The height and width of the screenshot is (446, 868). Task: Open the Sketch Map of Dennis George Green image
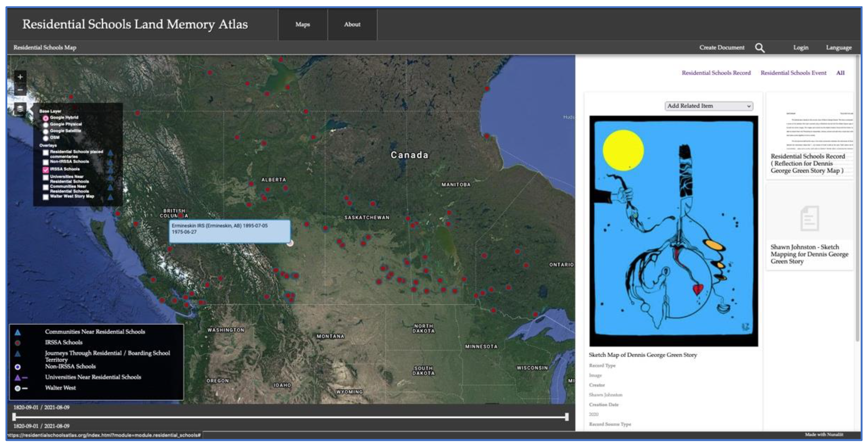(673, 231)
